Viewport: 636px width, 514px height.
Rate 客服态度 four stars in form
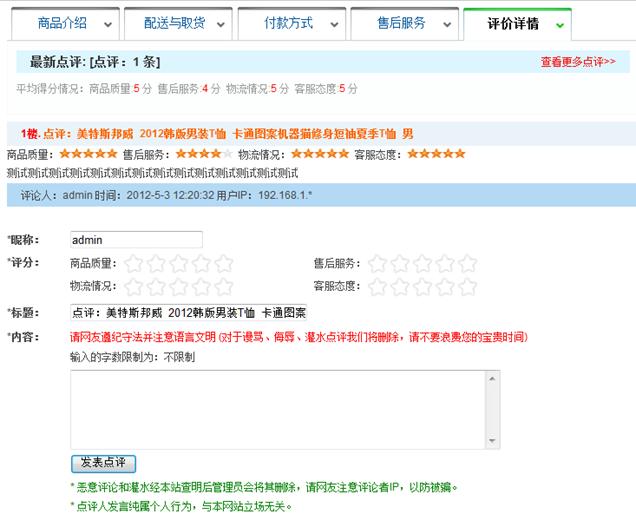click(x=445, y=287)
